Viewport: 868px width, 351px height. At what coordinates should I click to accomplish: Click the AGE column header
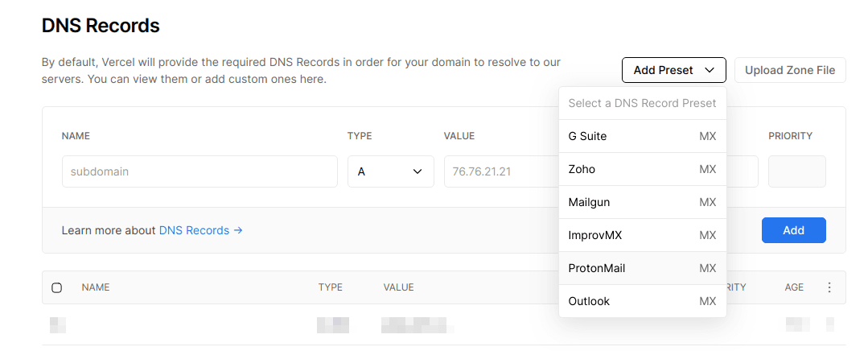794,287
